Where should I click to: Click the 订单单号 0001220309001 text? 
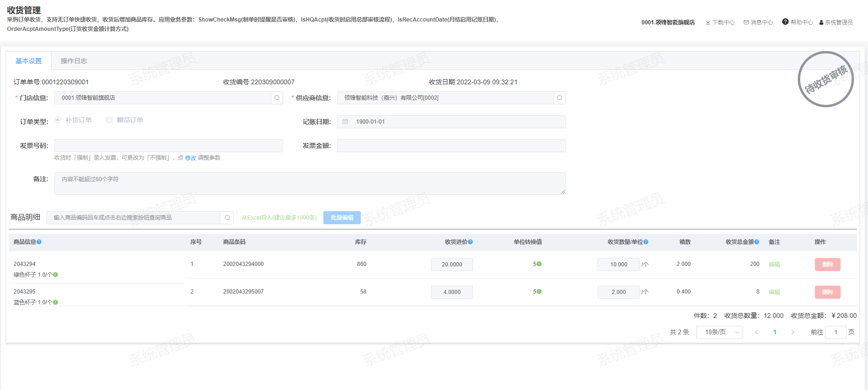tap(51, 82)
